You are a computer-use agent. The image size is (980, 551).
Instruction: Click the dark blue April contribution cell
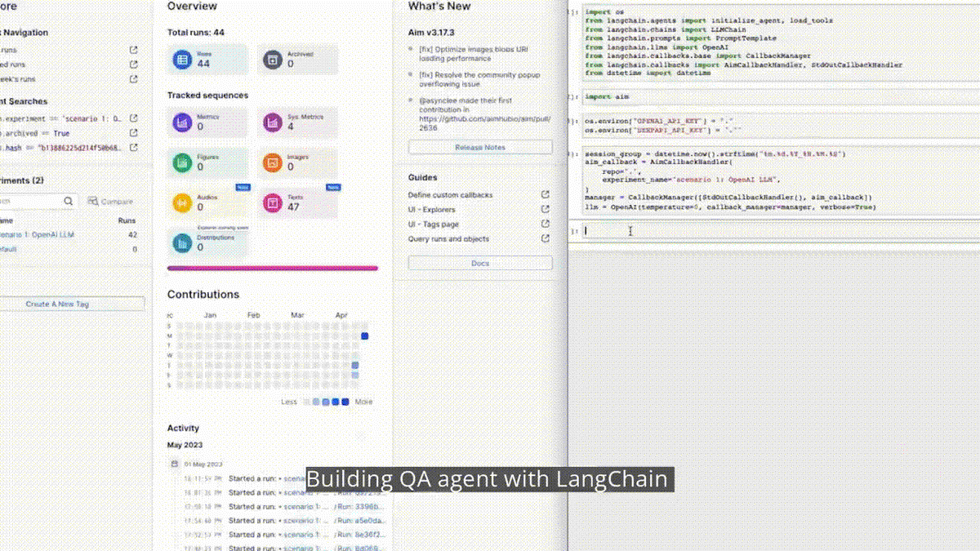(365, 336)
